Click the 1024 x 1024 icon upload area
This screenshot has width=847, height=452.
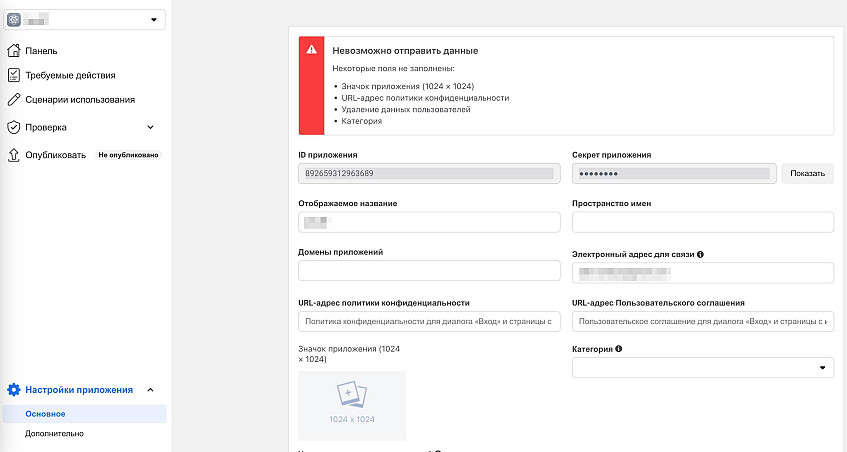tap(352, 406)
